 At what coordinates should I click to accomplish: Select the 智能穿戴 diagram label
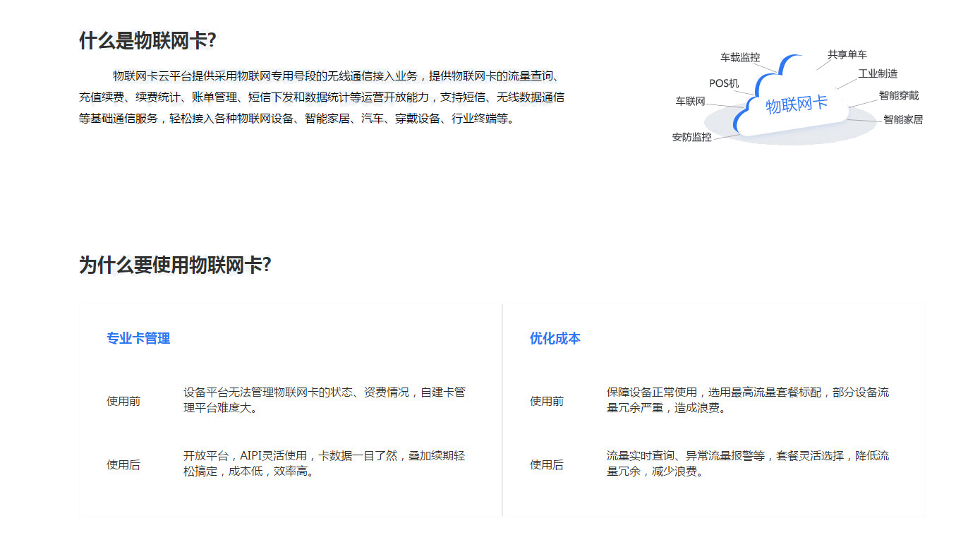pyautogui.click(x=898, y=95)
